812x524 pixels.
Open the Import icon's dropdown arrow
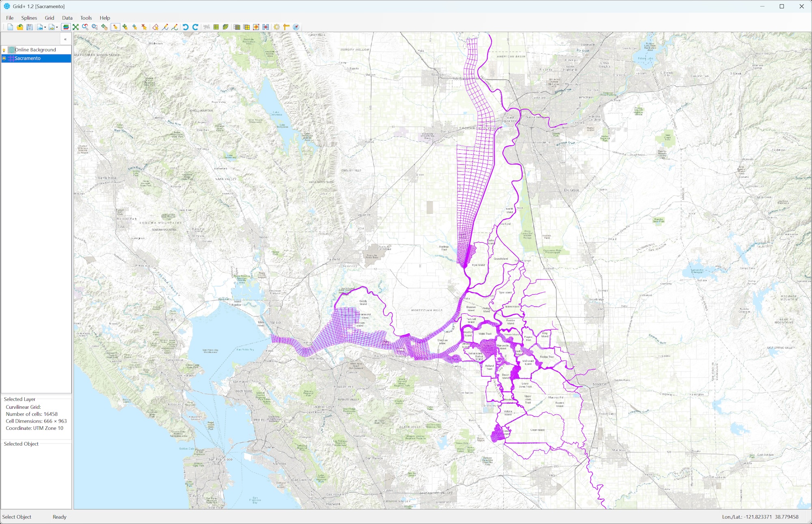(45, 27)
